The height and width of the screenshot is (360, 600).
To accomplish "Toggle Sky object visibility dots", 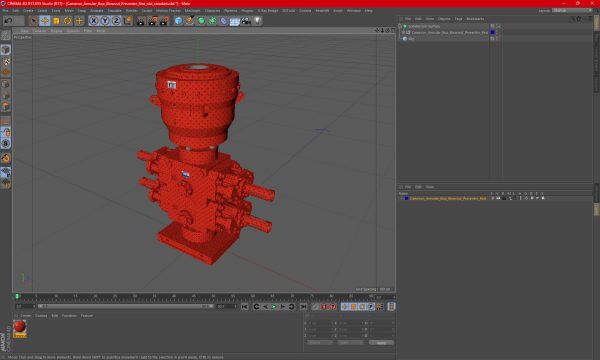I will pos(497,39).
